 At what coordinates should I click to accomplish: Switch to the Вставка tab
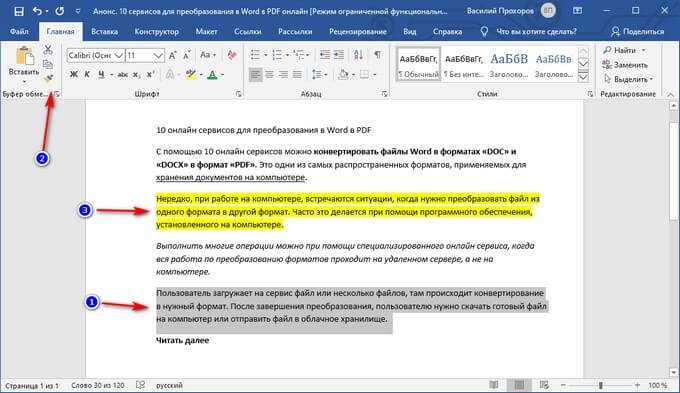click(105, 32)
